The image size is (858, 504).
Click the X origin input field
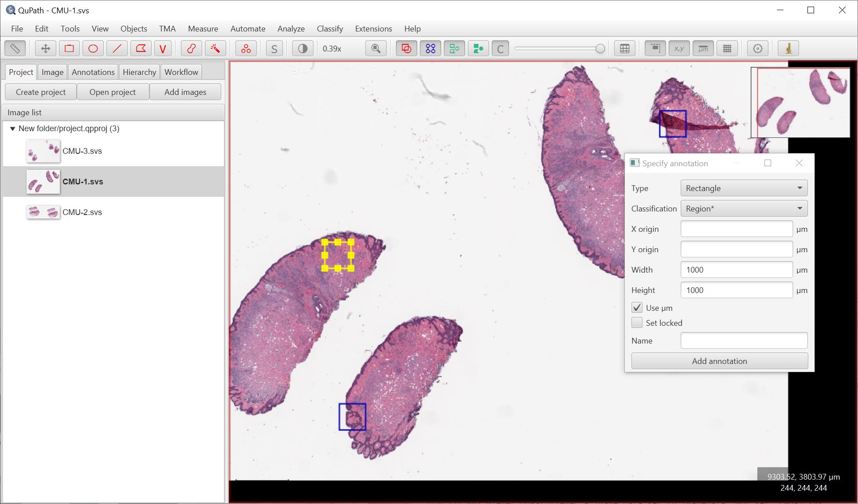coord(737,229)
